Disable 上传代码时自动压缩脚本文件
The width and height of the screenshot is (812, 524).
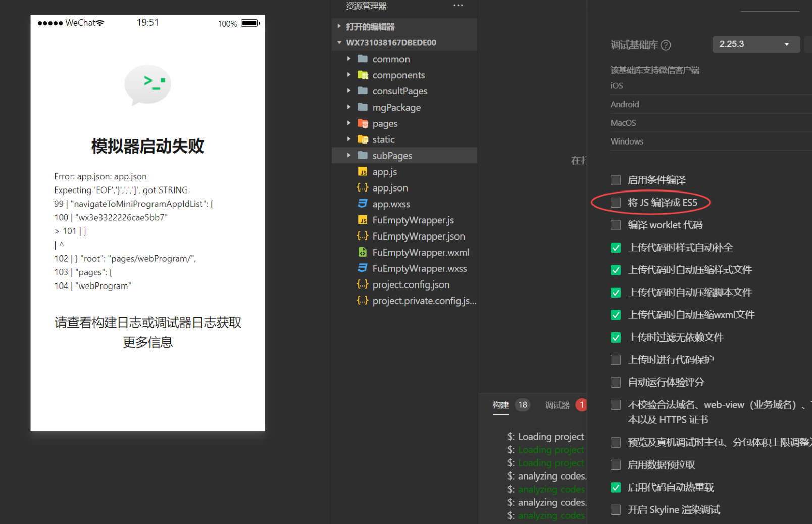point(616,292)
